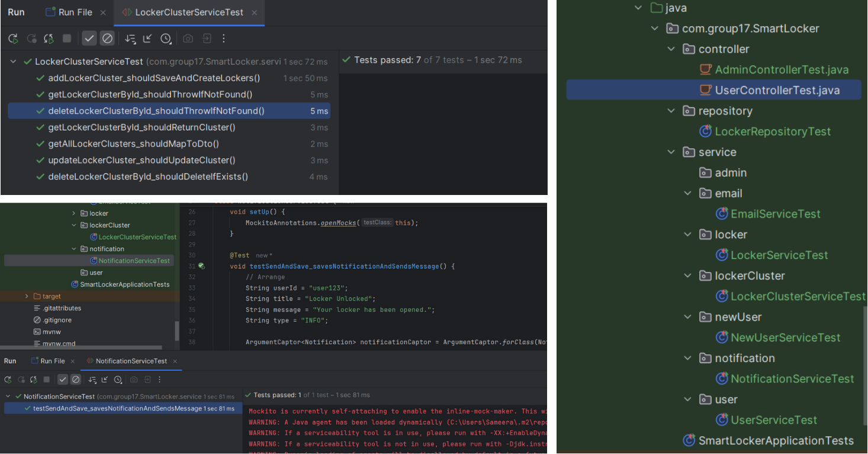The image size is (868, 454).
Task: Rerun failed tests in LockerClusterServiceTest run toolbar
Action: click(x=31, y=39)
